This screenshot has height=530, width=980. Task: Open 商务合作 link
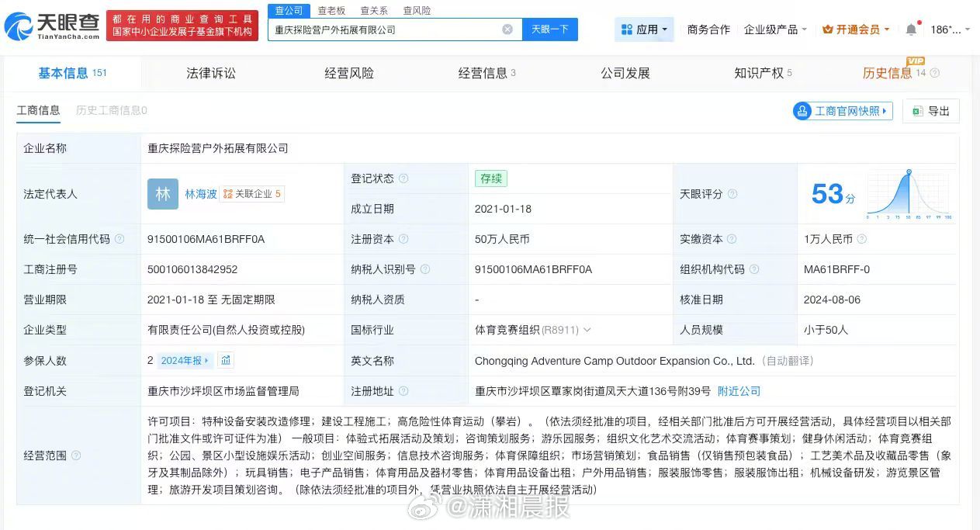pyautogui.click(x=708, y=29)
